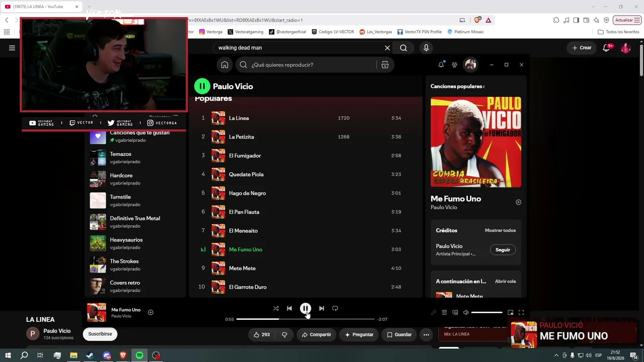This screenshot has height=362, width=644.
Task: Click the YouTube Preguntar button
Action: 359,334
